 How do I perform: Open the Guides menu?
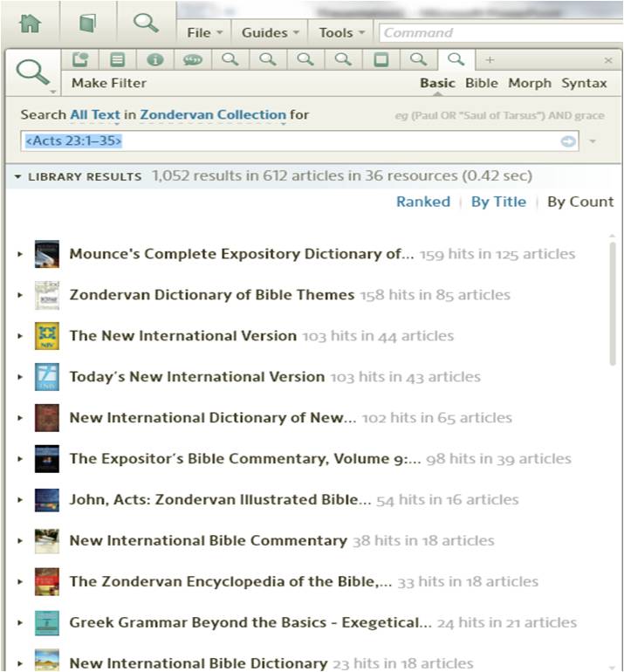coord(270,33)
